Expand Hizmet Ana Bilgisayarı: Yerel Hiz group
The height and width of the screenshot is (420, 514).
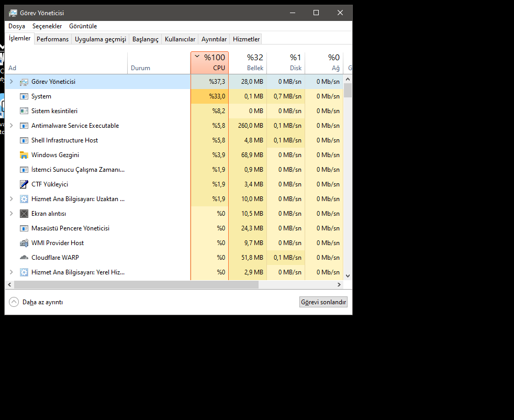click(x=12, y=272)
